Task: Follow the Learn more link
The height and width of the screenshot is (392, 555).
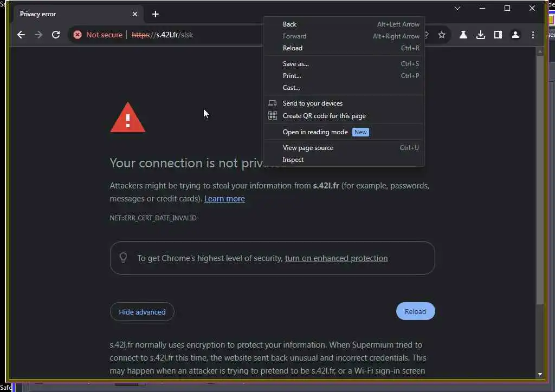Action: tap(224, 199)
